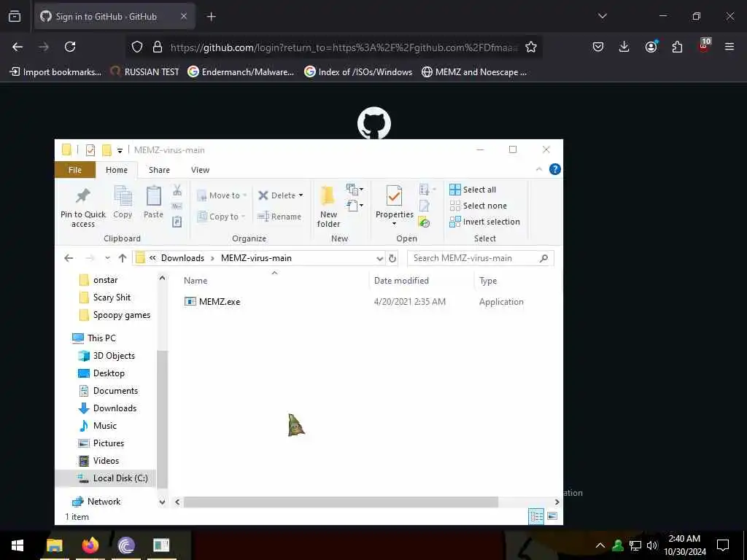Viewport: 747px width, 560px height.
Task: Click Invert selection in the ribbon
Action: point(484,222)
